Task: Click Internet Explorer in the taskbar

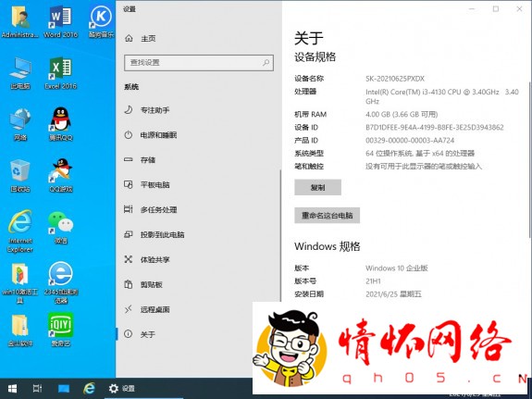Action: (89, 388)
